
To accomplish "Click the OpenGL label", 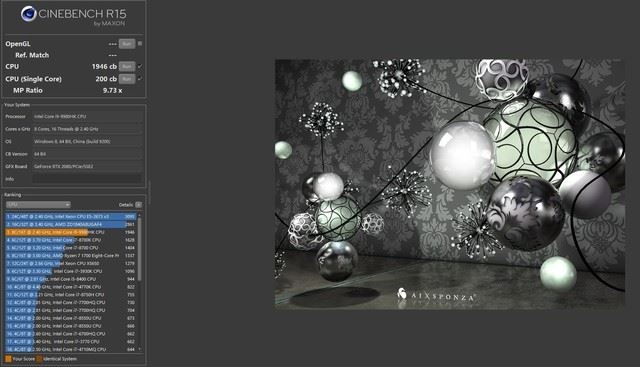I will [18, 44].
